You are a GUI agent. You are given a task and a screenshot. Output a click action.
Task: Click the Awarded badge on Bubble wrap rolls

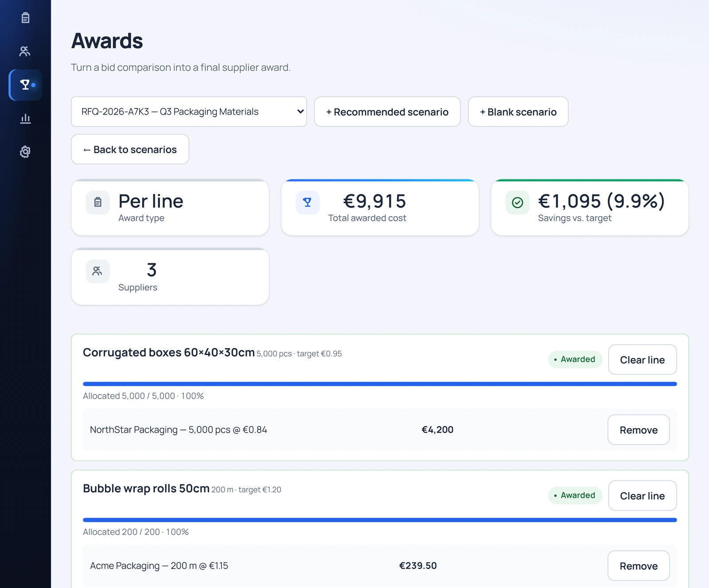[x=575, y=495]
